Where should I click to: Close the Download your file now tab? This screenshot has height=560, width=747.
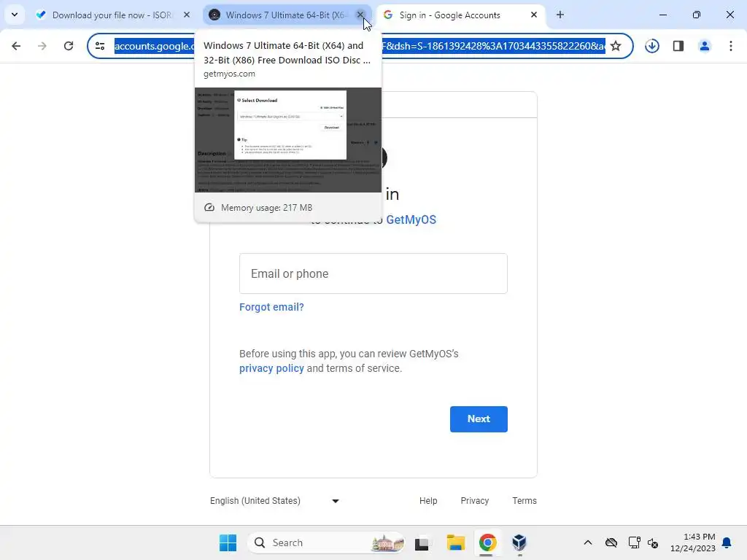(187, 15)
